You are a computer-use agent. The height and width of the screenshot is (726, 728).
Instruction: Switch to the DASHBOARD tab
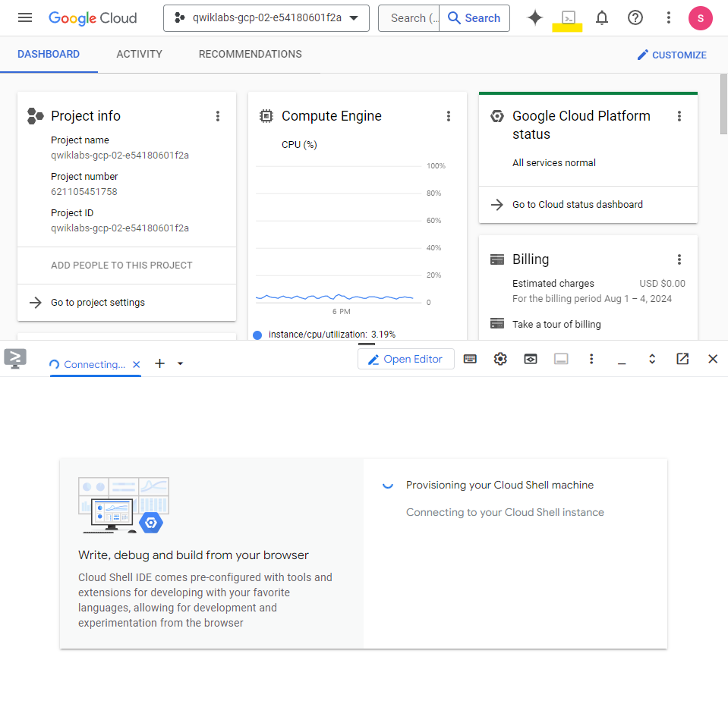(x=49, y=55)
